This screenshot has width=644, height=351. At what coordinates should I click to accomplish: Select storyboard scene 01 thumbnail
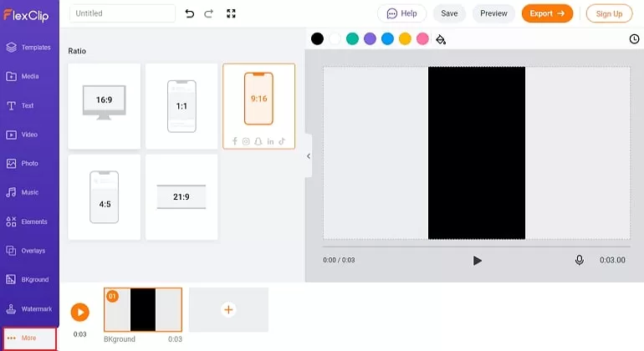click(x=143, y=309)
